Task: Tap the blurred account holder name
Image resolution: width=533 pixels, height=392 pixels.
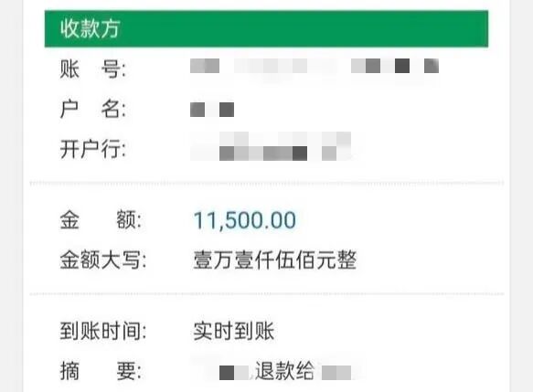Action: 212,110
